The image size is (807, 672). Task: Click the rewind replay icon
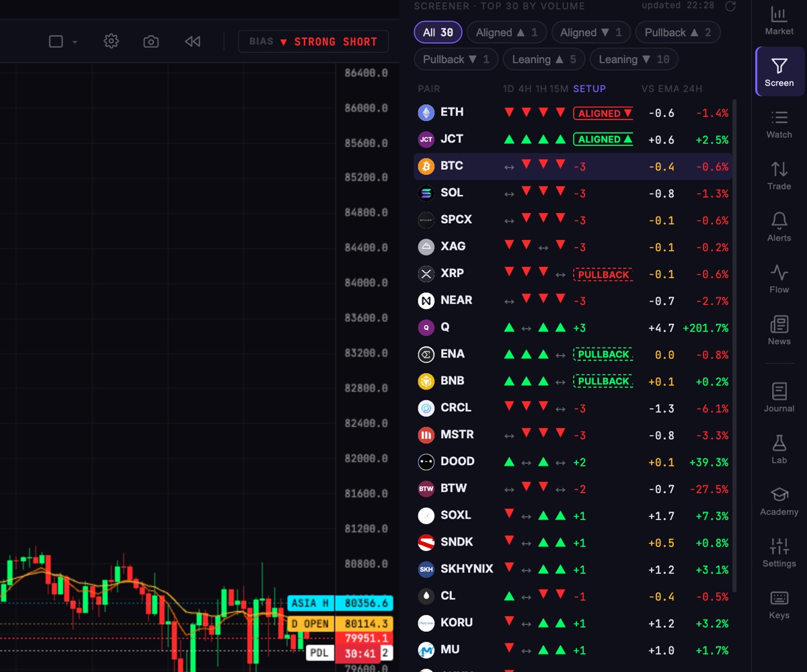coord(192,41)
